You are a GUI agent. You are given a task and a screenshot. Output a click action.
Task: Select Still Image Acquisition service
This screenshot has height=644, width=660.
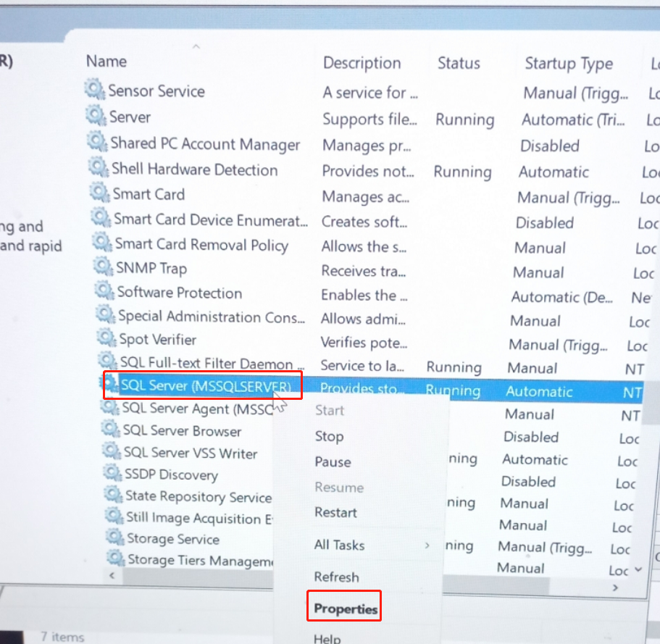point(199,518)
